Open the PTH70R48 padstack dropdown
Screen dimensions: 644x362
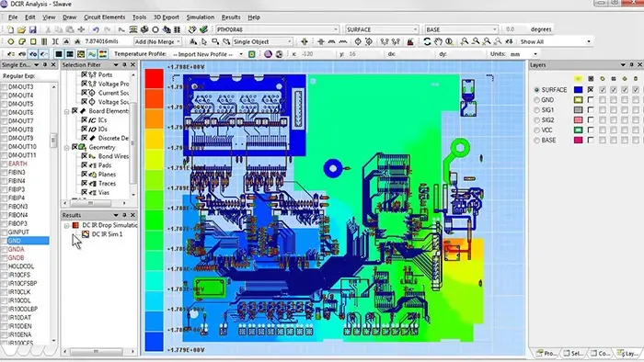point(336,29)
